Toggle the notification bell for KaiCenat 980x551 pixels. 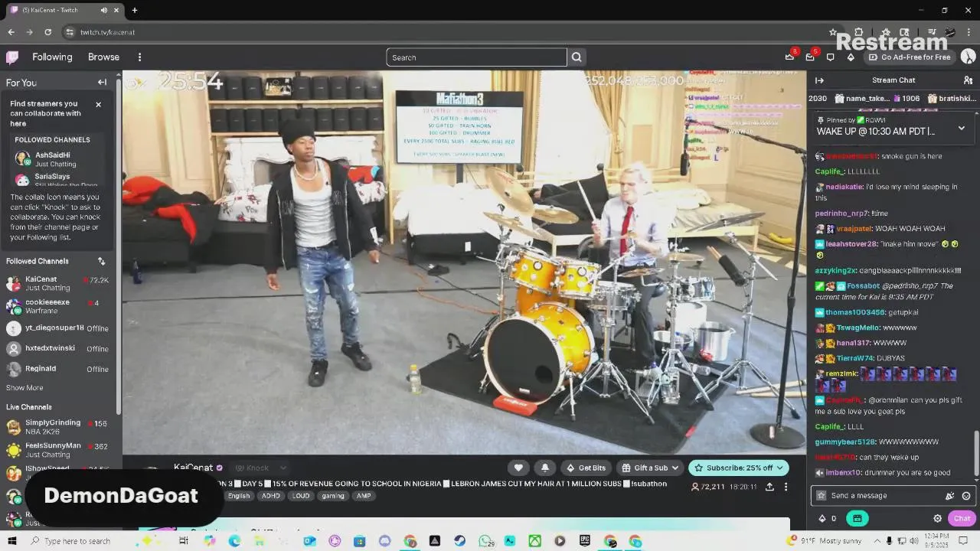(545, 468)
